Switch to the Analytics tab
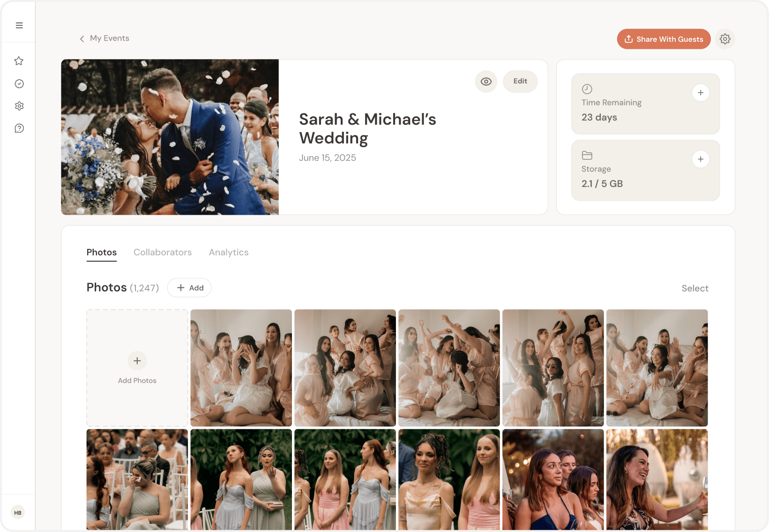The height and width of the screenshot is (532, 769). click(x=229, y=253)
